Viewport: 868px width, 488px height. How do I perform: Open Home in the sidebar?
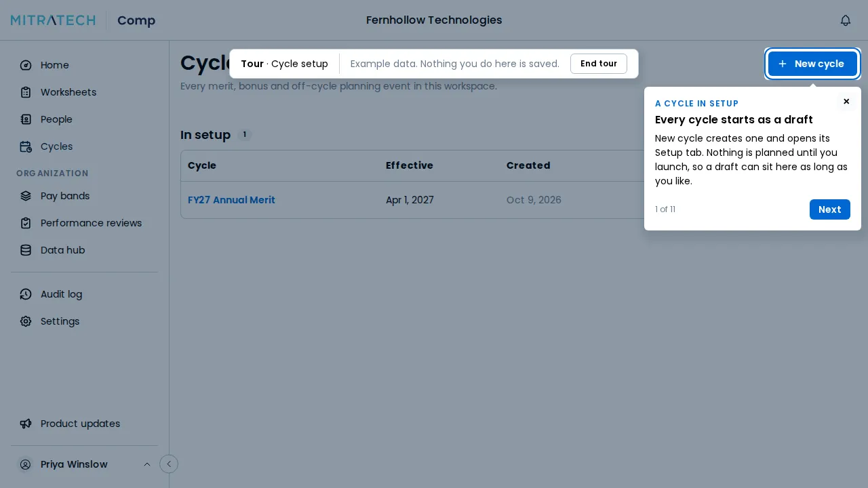click(84, 65)
